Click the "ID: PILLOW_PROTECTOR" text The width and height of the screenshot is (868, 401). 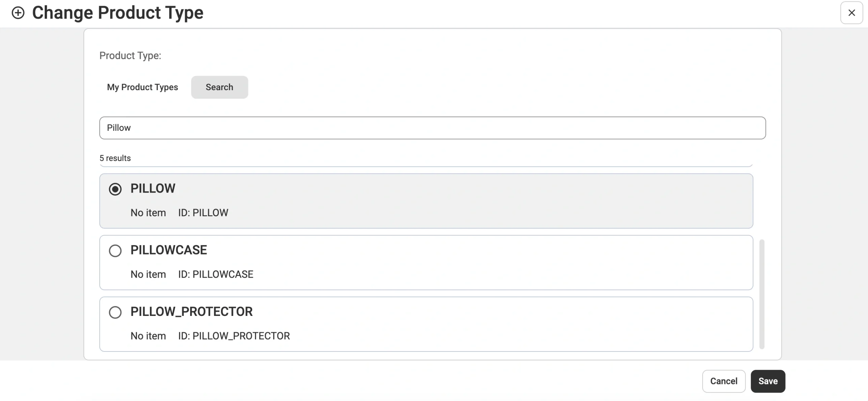234,336
